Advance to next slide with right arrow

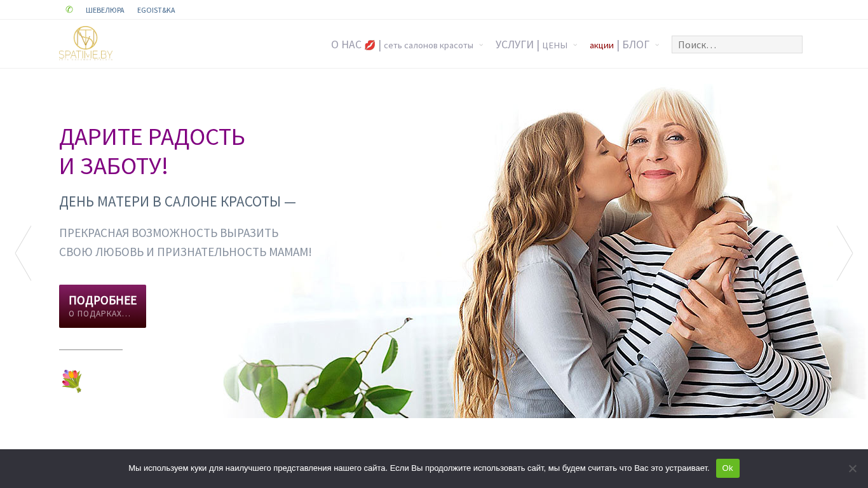844,253
